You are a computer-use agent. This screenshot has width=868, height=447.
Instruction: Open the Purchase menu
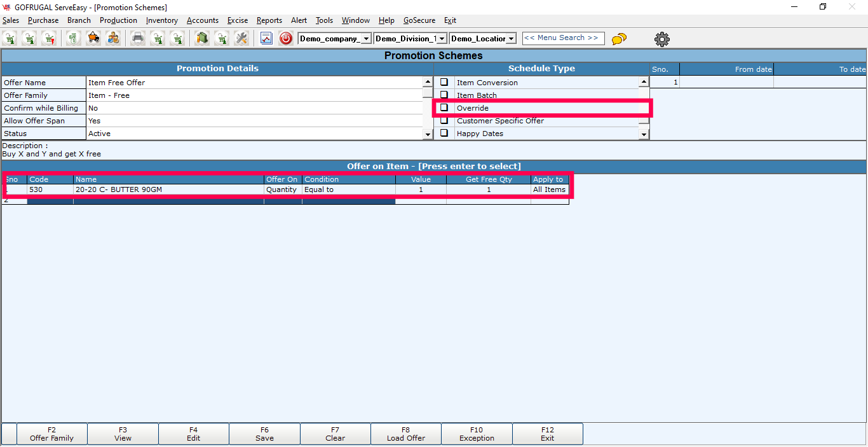43,20
